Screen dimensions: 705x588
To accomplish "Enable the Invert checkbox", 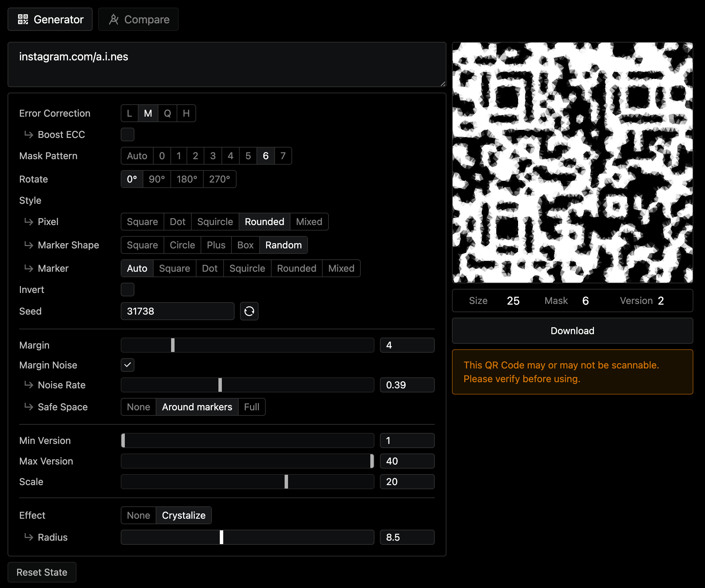I will pyautogui.click(x=127, y=290).
